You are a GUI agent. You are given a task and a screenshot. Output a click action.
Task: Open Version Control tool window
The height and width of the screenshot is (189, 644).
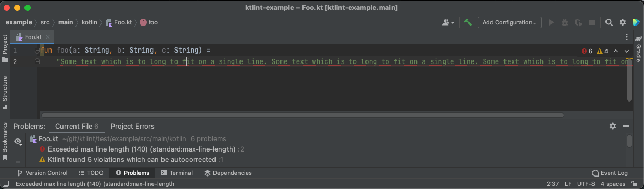click(43, 173)
